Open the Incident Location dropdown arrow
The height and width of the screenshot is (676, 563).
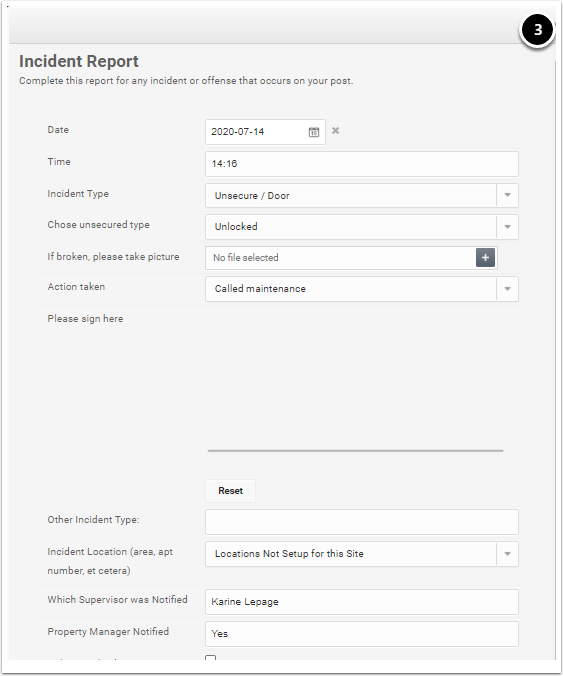[x=507, y=554]
